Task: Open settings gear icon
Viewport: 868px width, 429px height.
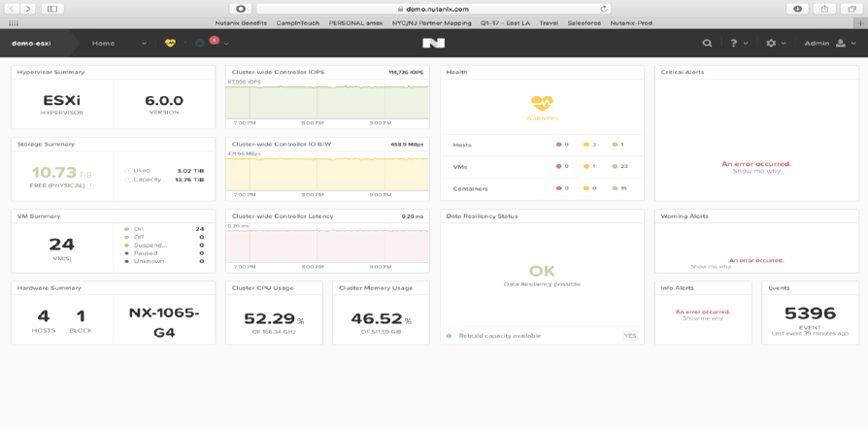Action: (771, 43)
